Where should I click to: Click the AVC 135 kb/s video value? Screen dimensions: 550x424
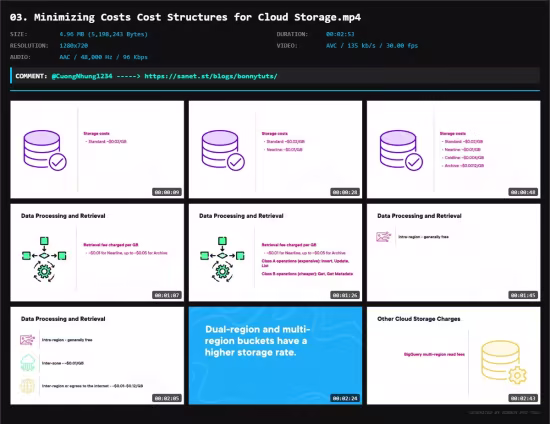point(372,46)
